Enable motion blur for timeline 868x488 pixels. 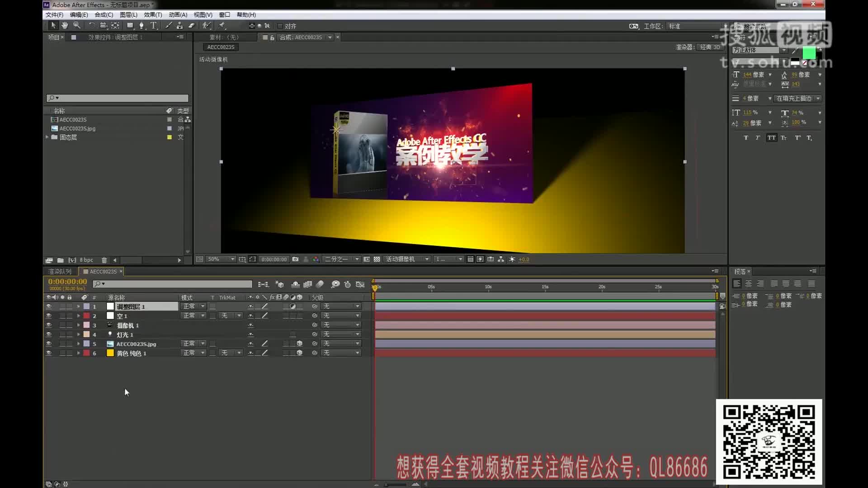(320, 284)
